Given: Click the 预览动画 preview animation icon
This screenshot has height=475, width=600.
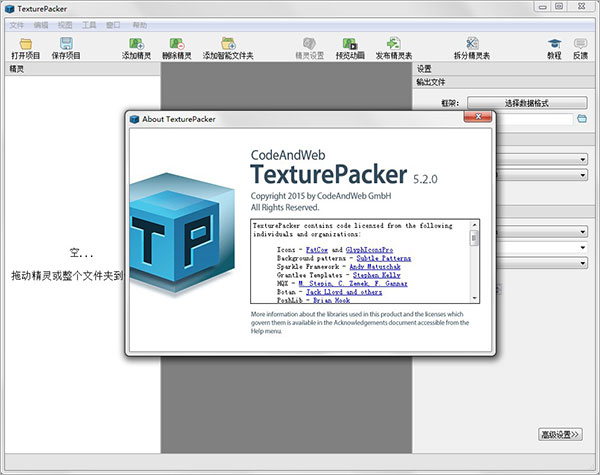Looking at the screenshot, I should click(350, 44).
